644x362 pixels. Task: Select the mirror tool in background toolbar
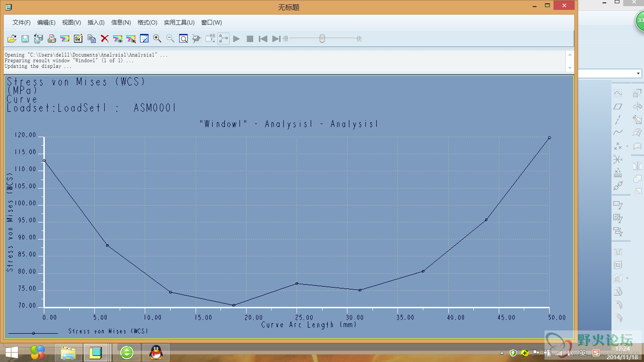pos(637,166)
